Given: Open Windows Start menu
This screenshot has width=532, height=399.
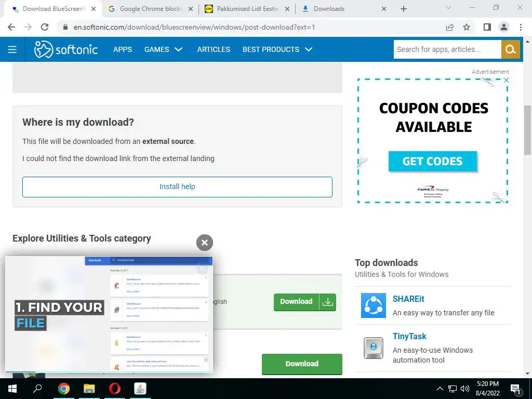Looking at the screenshot, I should [x=12, y=389].
